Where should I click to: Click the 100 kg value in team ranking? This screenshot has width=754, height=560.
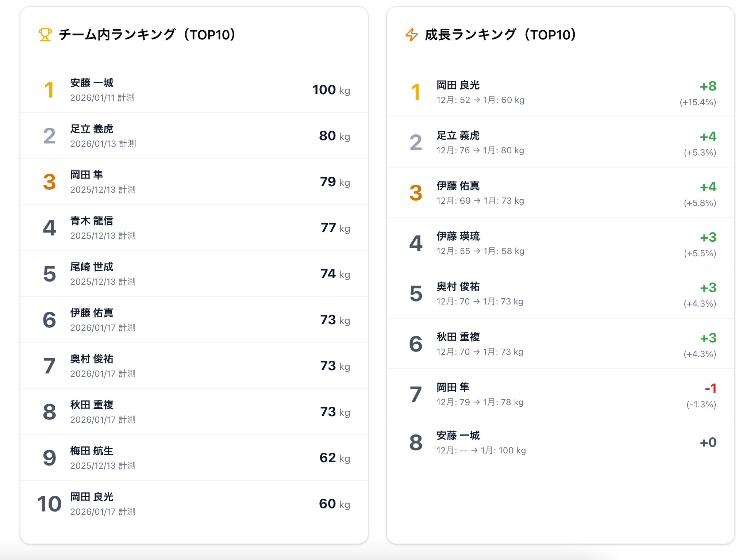pos(331,90)
